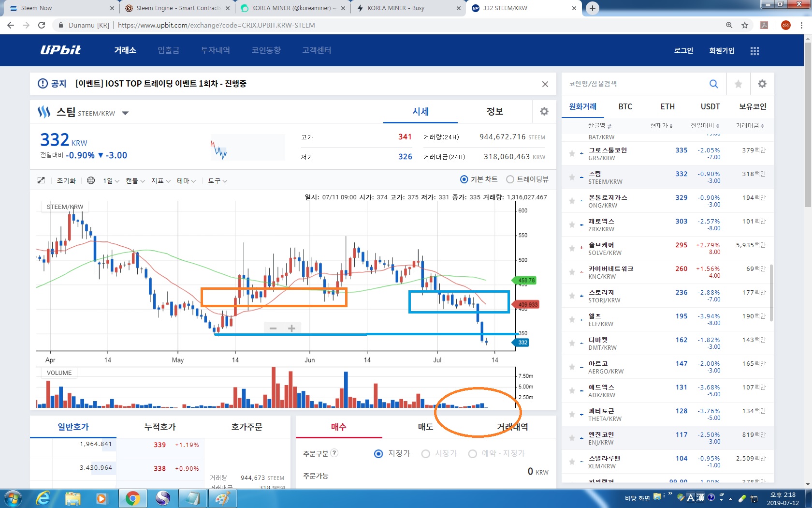Favorite the ONG/KRW row star
812x508 pixels.
[572, 201]
